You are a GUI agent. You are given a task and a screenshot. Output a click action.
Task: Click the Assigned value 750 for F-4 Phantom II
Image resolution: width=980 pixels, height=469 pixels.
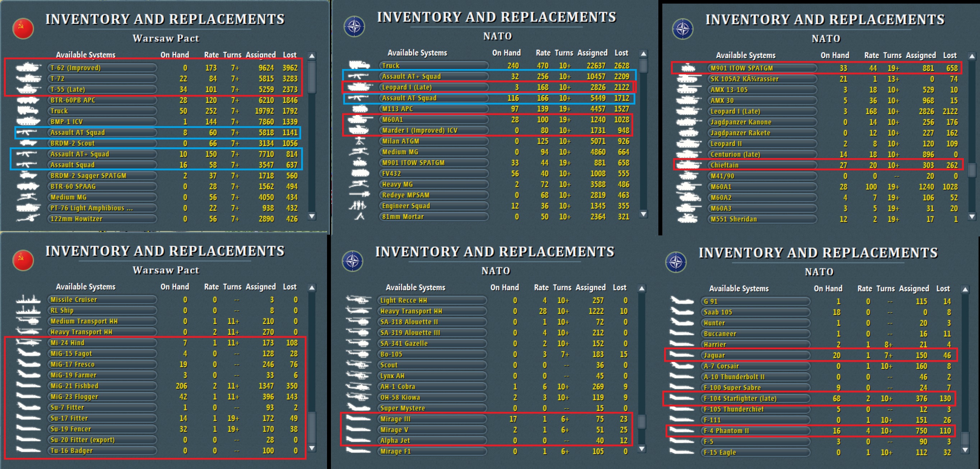pyautogui.click(x=921, y=431)
